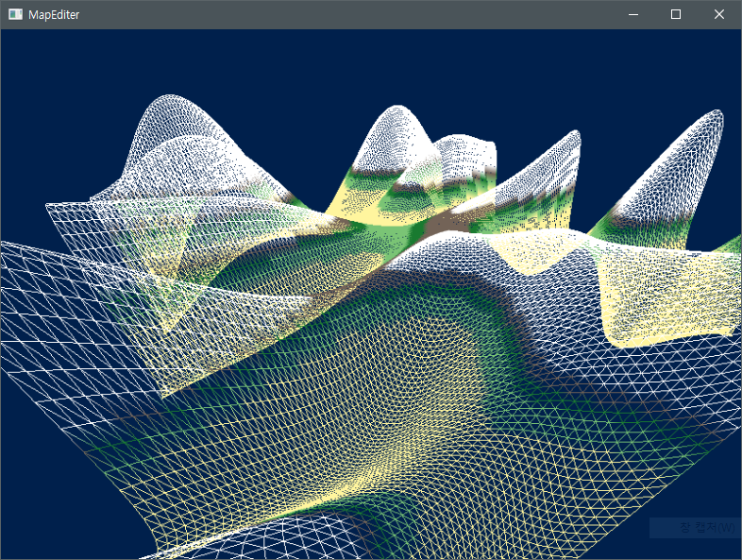This screenshot has height=560, width=742.
Task: Minimize the MapEditer window
Action: click(633, 15)
